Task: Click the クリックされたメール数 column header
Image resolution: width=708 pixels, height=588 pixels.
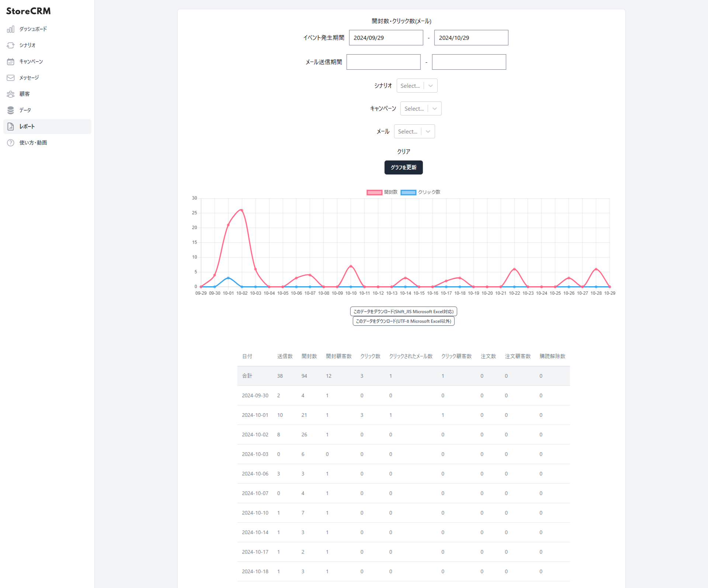Action: click(411, 356)
